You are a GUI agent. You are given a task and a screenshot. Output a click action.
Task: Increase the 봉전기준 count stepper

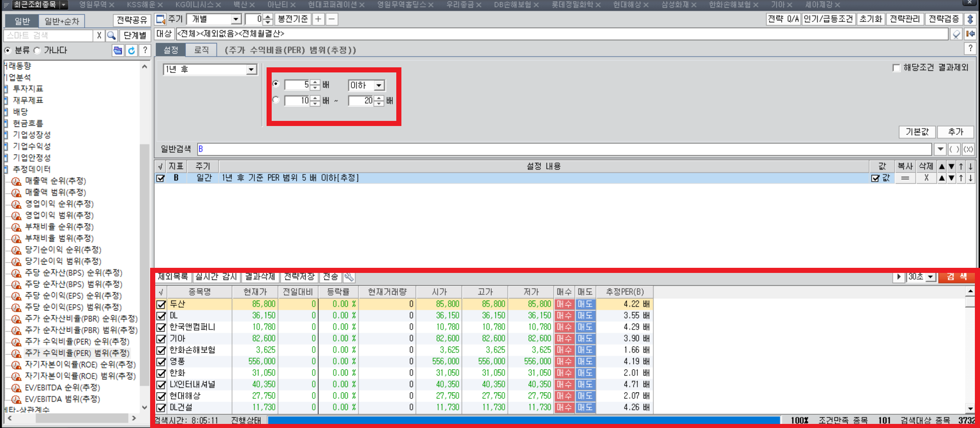[x=268, y=17]
